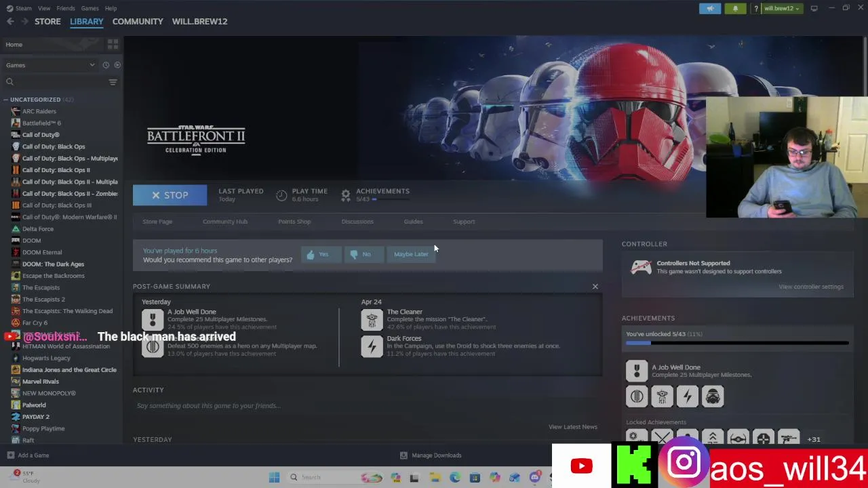The width and height of the screenshot is (868, 488).
Task: Open the Store Page link
Action: [x=157, y=222]
